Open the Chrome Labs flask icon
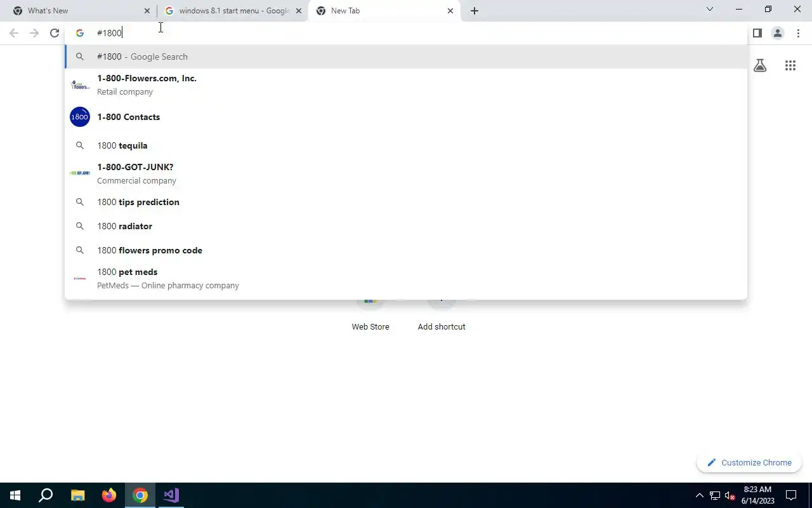 [x=760, y=65]
